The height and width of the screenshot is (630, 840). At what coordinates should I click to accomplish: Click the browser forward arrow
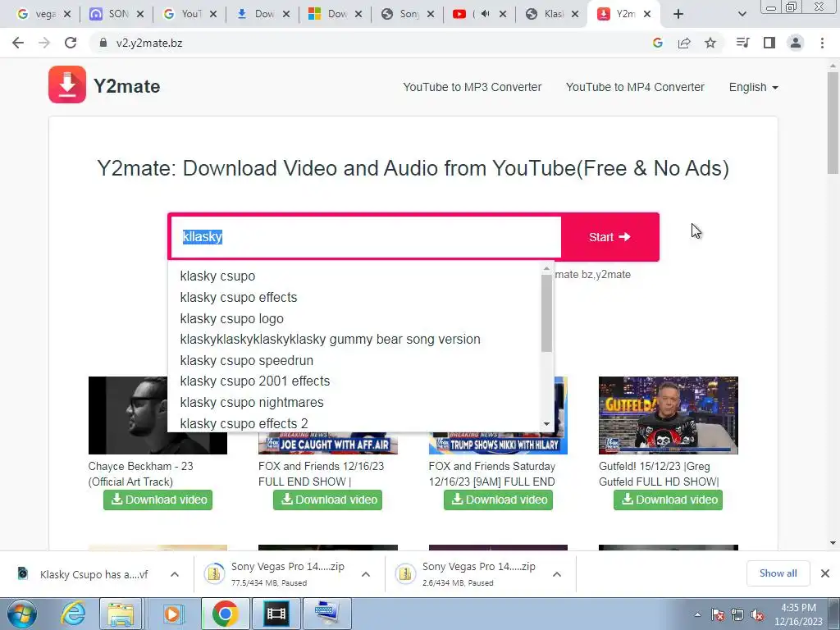tap(44, 43)
